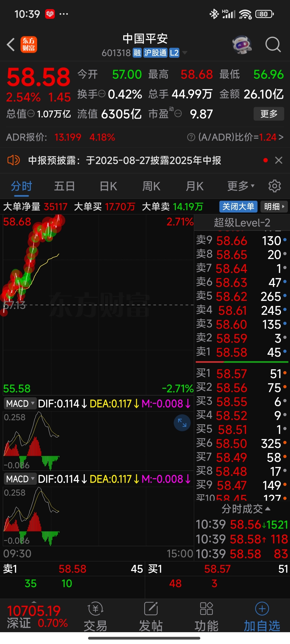Tap 大单净量 35117 value
Screen dimensions: 290x644
[56, 207]
